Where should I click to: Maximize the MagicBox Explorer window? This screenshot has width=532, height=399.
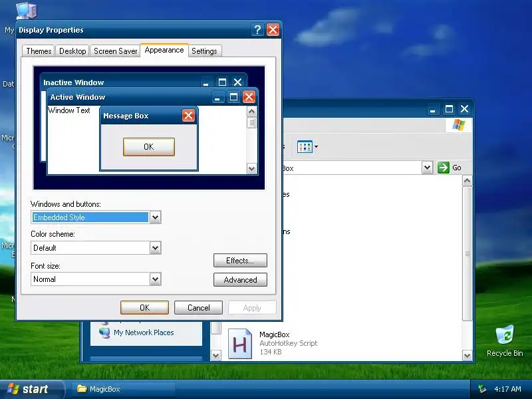coord(449,109)
